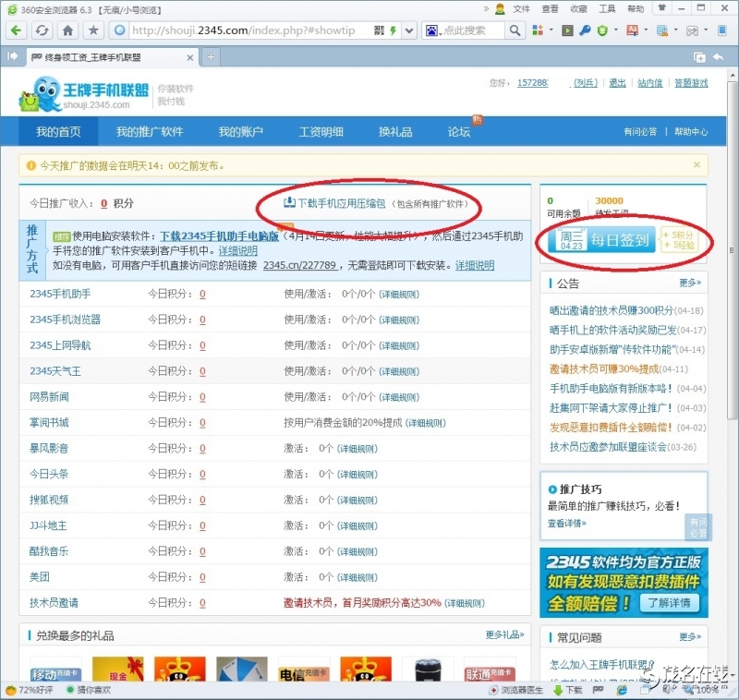The image size is (739, 700).
Task: Open the game controller extension icon
Action: point(694,30)
